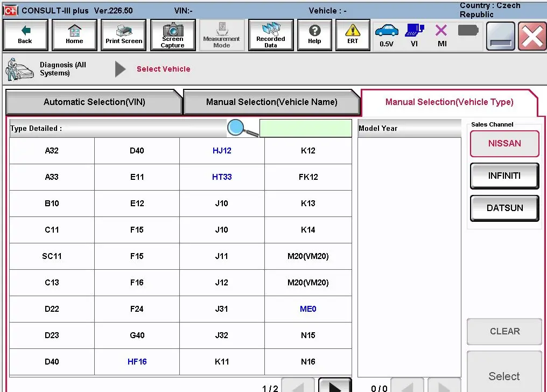Click the Select confirmation button

click(x=504, y=376)
